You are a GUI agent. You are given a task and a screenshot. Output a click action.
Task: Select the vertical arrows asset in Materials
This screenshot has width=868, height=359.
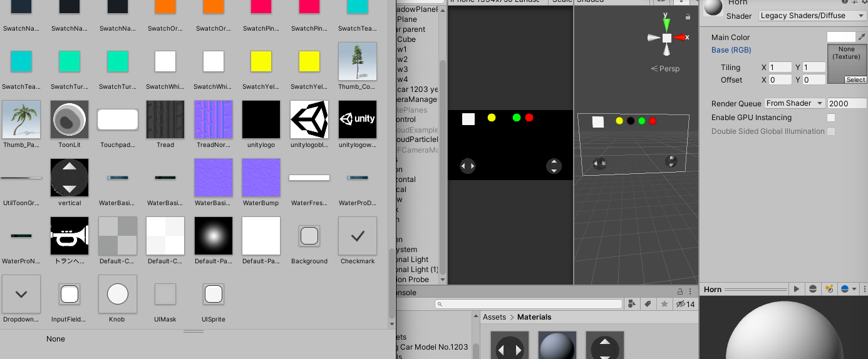click(x=605, y=345)
